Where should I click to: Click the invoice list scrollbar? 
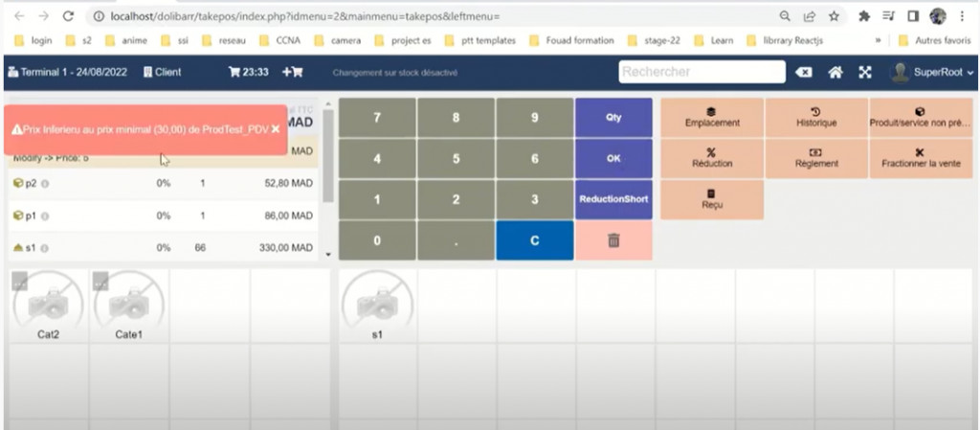coord(329,156)
